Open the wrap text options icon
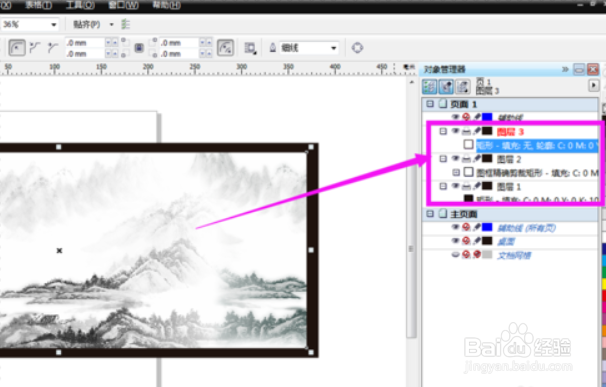Screen dimensions: 606x387 [250, 48]
